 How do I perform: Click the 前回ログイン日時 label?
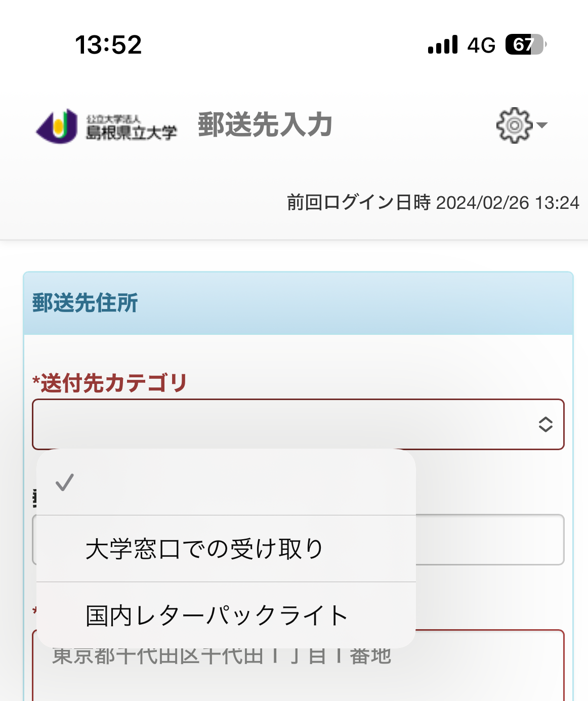click(x=358, y=202)
